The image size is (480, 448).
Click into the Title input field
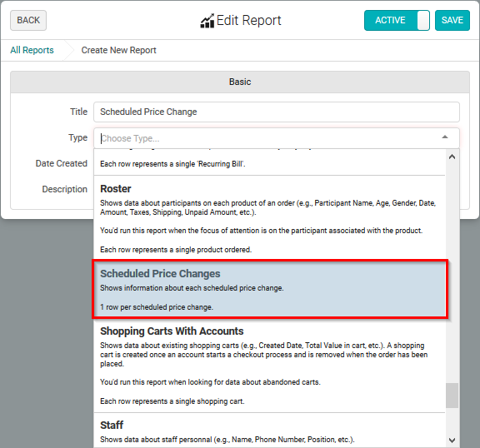pyautogui.click(x=277, y=112)
